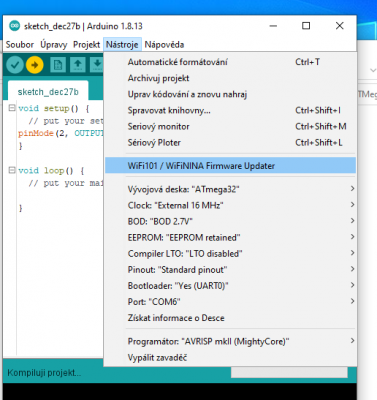The width and height of the screenshot is (377, 400).
Task: Expand Pinout "Standard pinout" submenu
Action: tap(230, 269)
